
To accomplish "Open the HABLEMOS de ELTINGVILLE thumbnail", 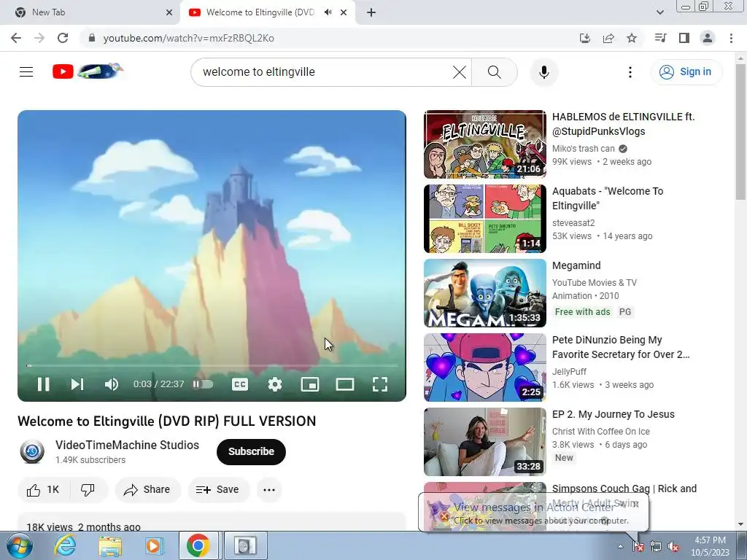I will (x=485, y=144).
